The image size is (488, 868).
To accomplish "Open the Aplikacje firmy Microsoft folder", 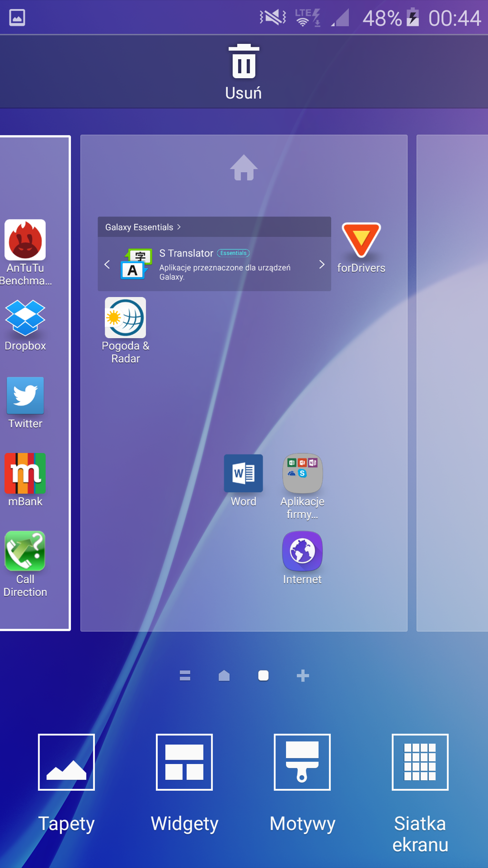I will 302,474.
